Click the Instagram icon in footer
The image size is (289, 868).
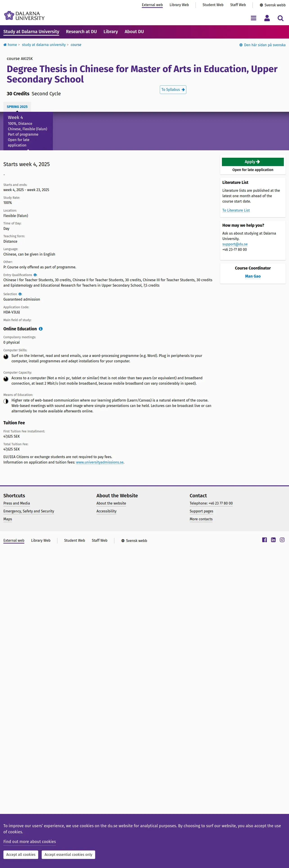[x=282, y=540]
